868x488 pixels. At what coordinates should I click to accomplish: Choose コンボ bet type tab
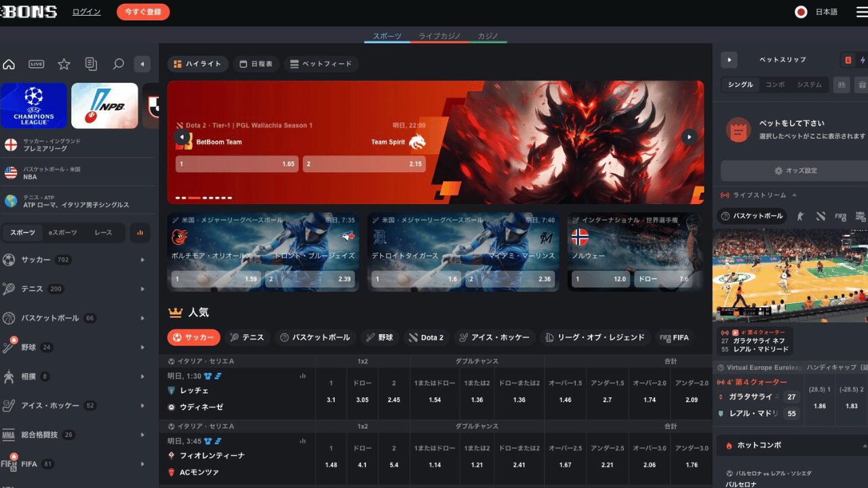pyautogui.click(x=775, y=85)
